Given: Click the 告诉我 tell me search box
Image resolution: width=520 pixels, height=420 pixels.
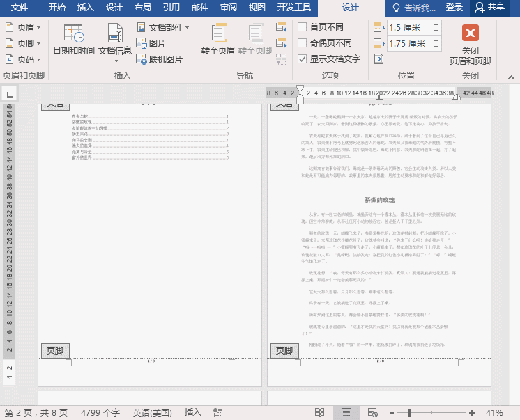Looking at the screenshot, I should point(414,8).
